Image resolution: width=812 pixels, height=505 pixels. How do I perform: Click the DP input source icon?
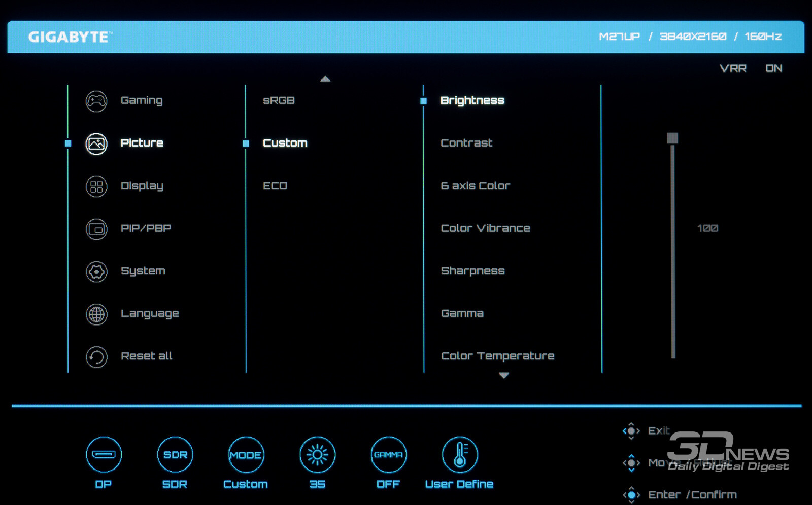pyautogui.click(x=104, y=454)
